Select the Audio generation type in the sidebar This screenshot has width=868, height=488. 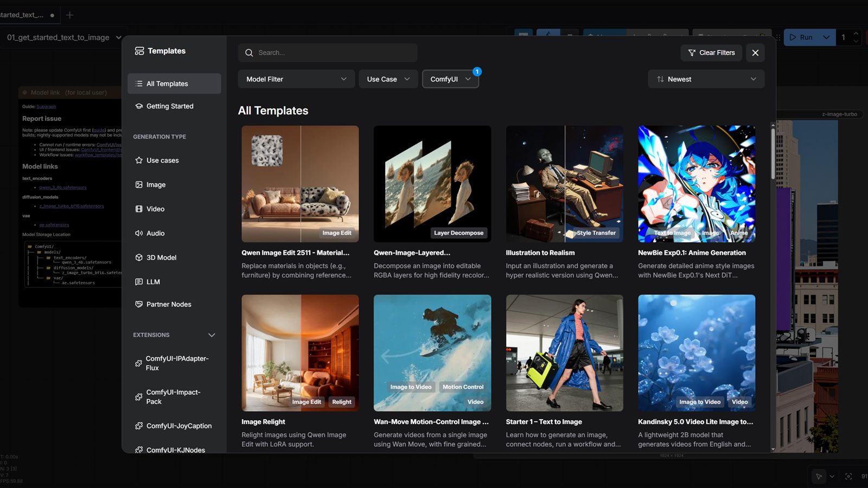155,233
